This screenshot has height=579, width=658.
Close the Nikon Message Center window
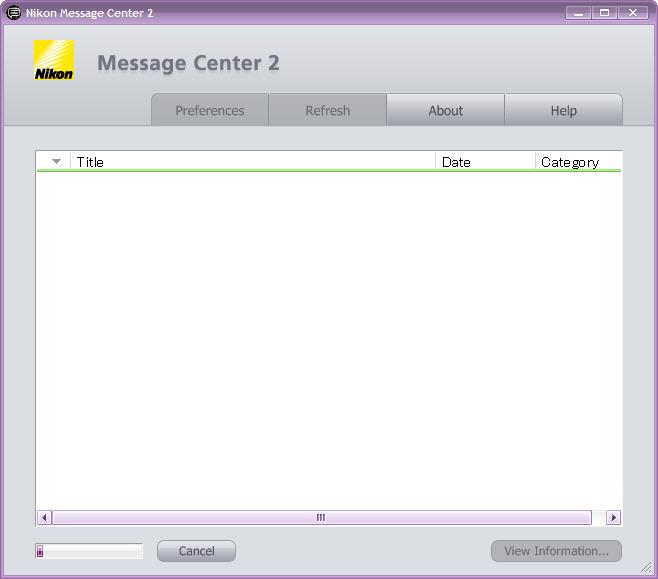[633, 13]
